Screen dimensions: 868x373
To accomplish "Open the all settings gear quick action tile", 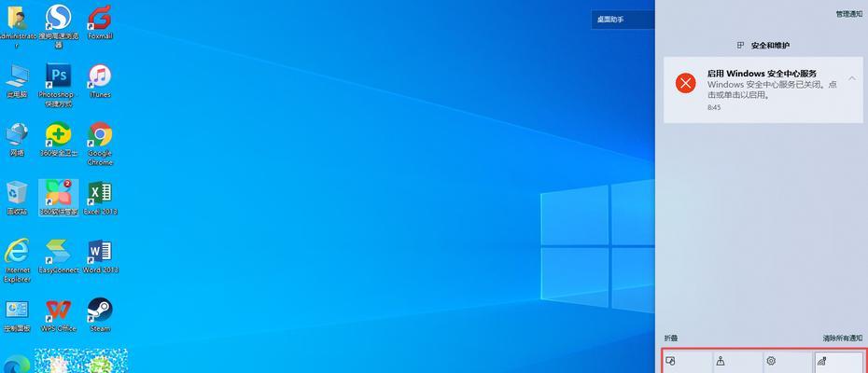I will [x=788, y=362].
